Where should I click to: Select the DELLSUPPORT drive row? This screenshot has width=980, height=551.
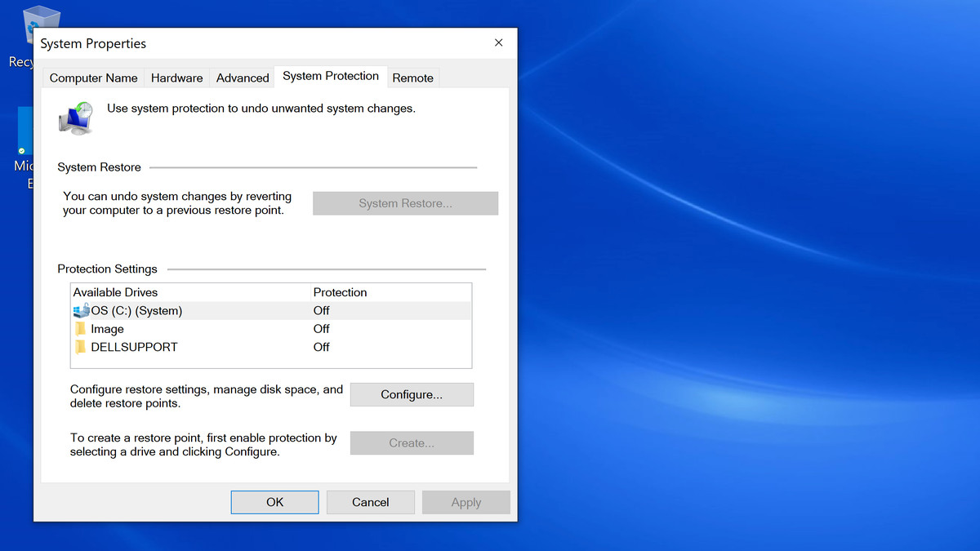(271, 347)
